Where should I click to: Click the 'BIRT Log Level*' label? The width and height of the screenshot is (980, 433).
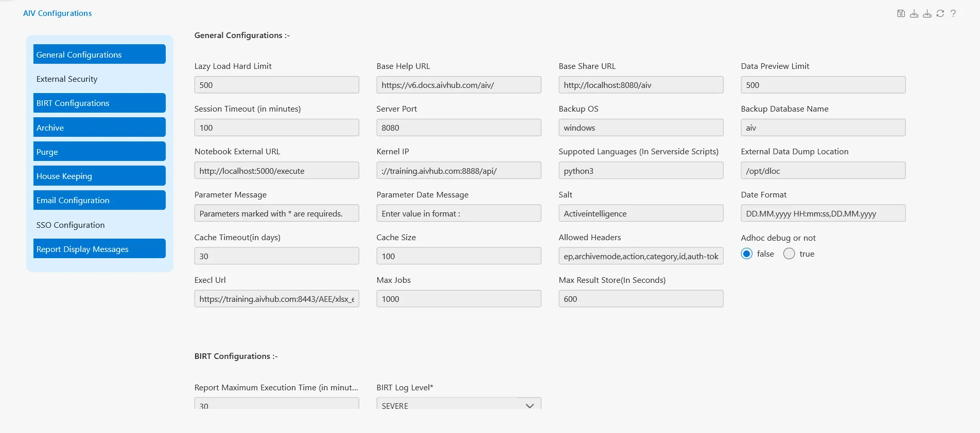[405, 387]
